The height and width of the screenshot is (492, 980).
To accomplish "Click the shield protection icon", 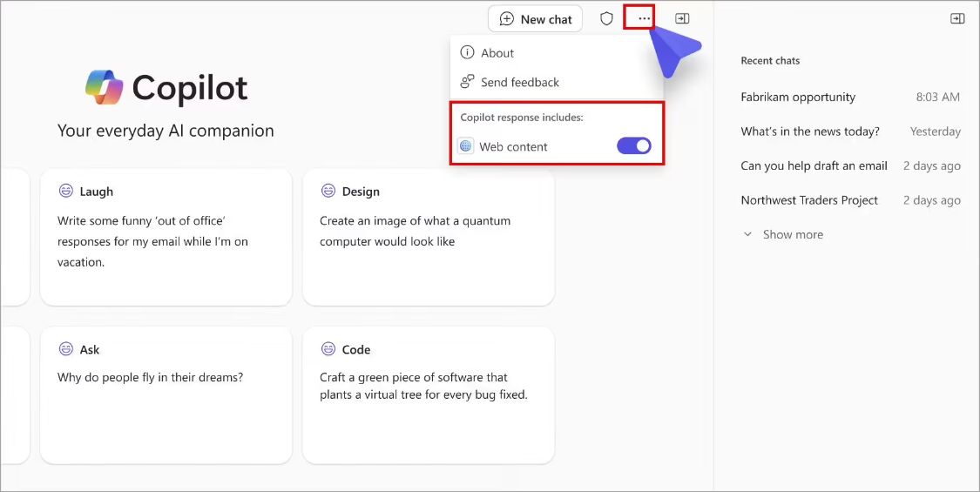I will (x=607, y=18).
